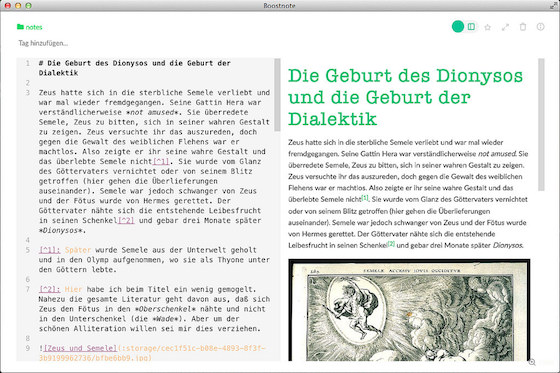Click the preview pane vertical scrollbar

(541, 125)
